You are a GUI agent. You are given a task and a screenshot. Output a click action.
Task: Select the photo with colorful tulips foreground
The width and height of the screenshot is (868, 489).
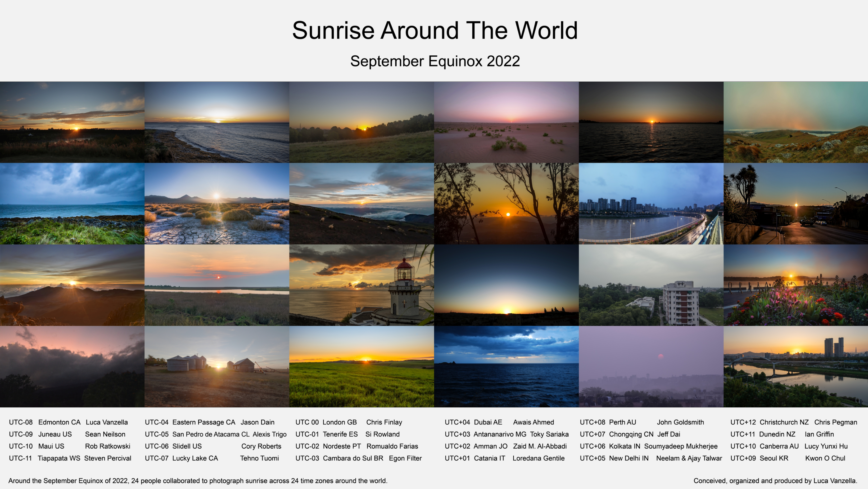tap(795, 285)
